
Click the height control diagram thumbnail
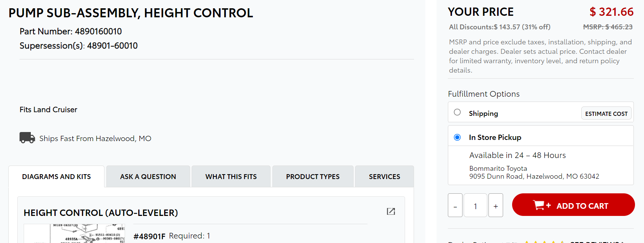point(74,234)
